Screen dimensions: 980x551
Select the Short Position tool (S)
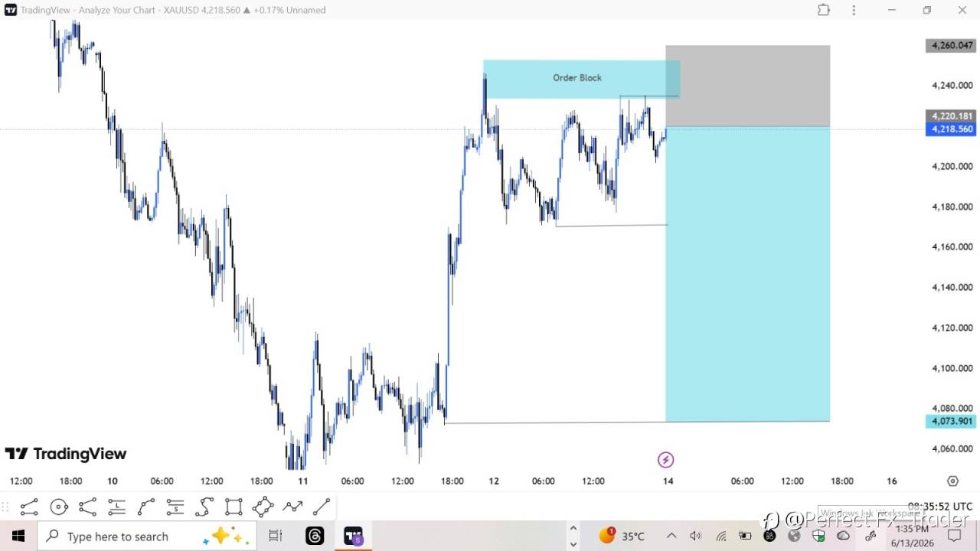(175, 507)
